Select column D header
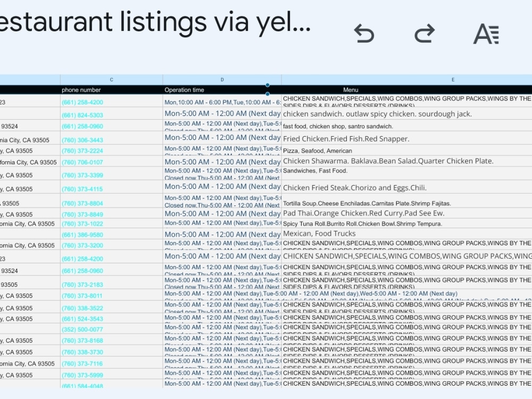The height and width of the screenshot is (399, 532). coord(222,80)
